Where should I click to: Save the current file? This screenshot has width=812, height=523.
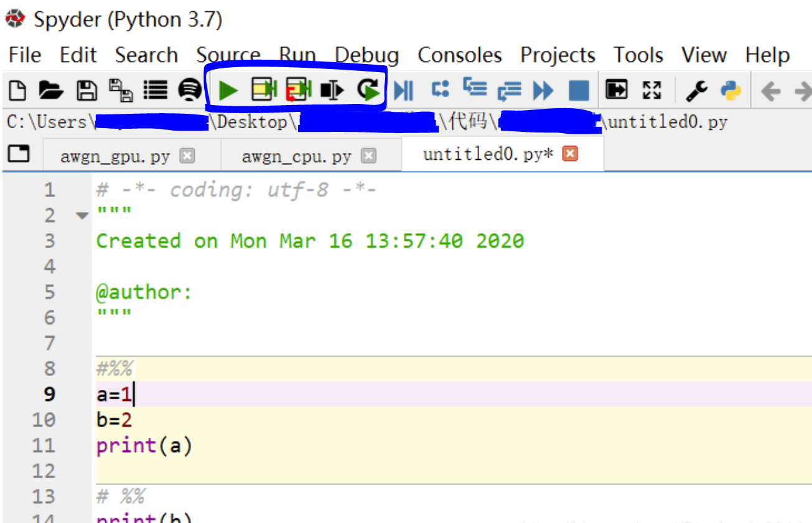tap(86, 91)
